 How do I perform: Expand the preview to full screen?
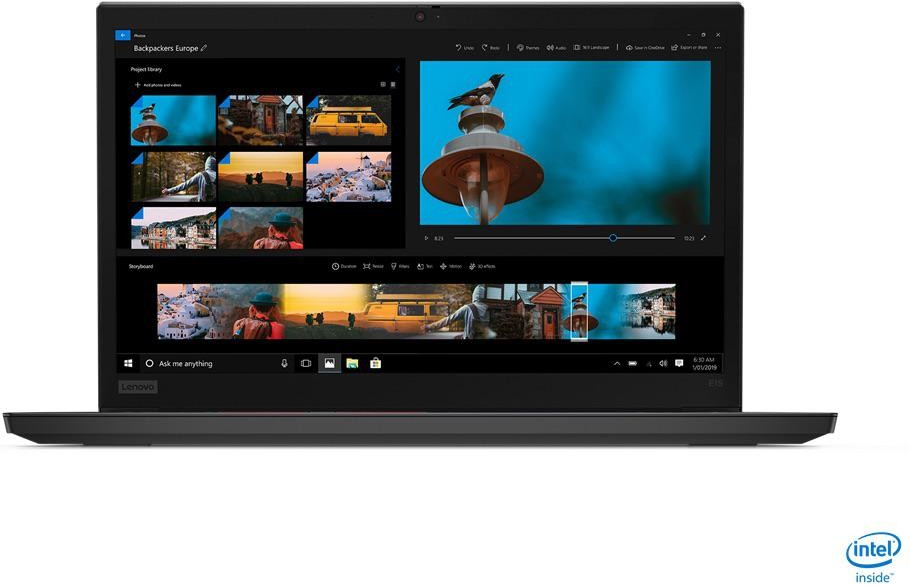703,238
